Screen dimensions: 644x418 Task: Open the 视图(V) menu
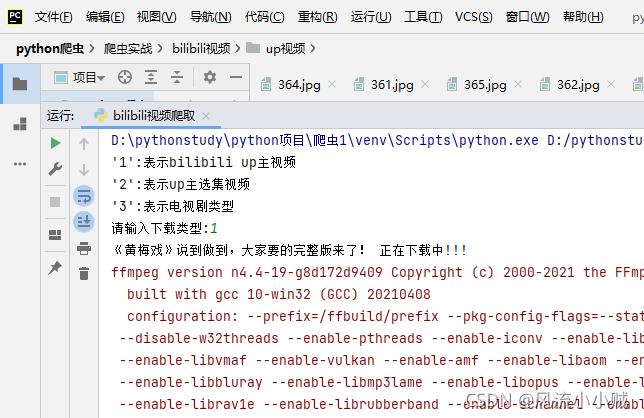[156, 17]
